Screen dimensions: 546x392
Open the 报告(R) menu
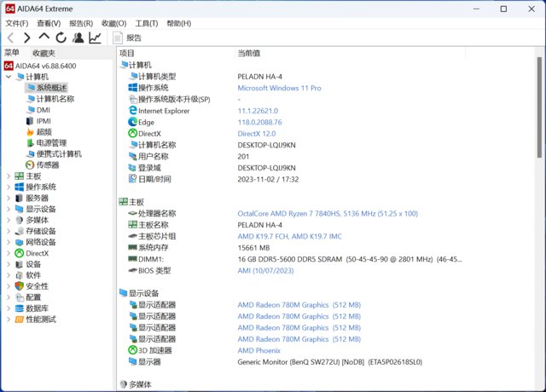[81, 23]
